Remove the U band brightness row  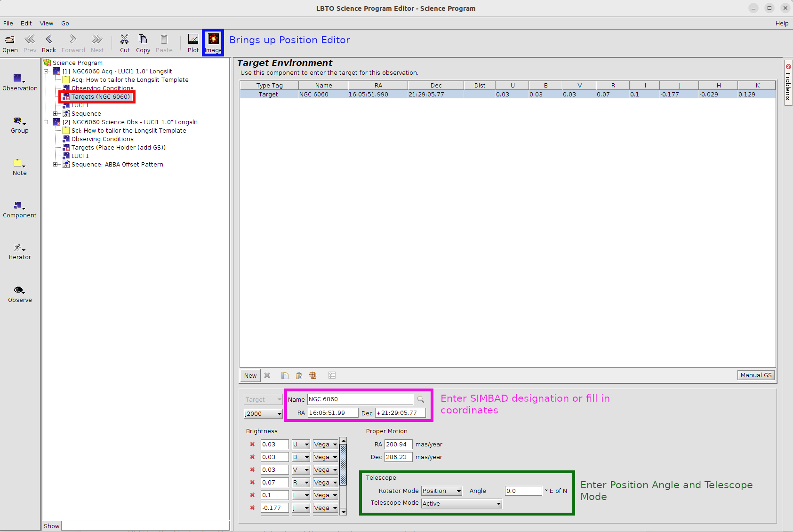(252, 445)
